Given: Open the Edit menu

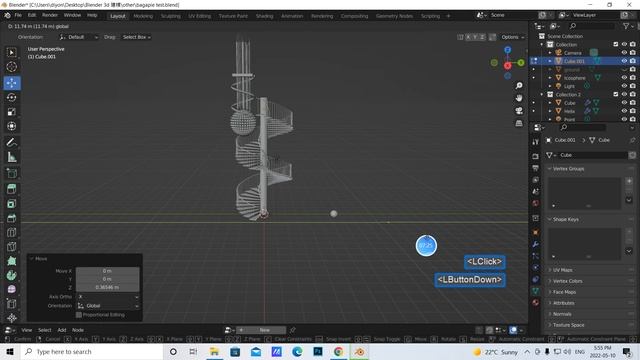Looking at the screenshot, I should point(32,15).
